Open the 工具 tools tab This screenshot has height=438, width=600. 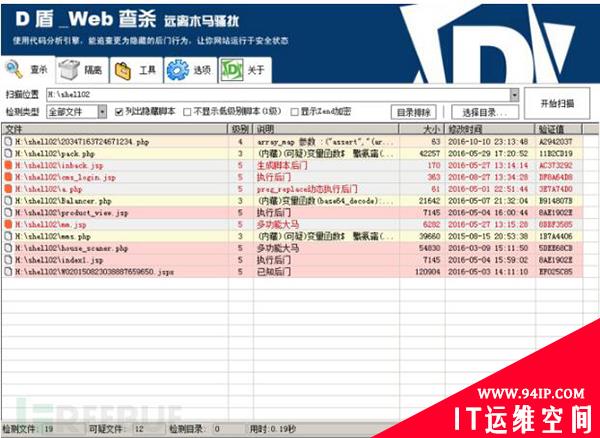pos(136,70)
